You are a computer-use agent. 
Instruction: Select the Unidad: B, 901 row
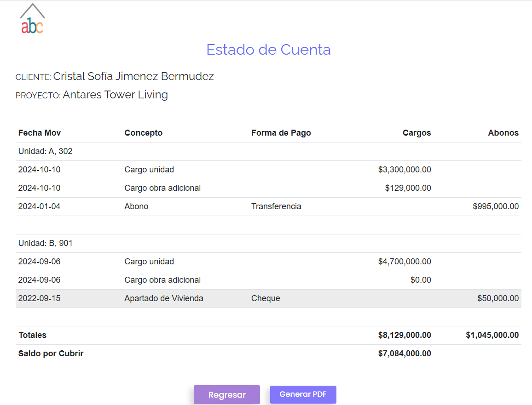pos(45,243)
